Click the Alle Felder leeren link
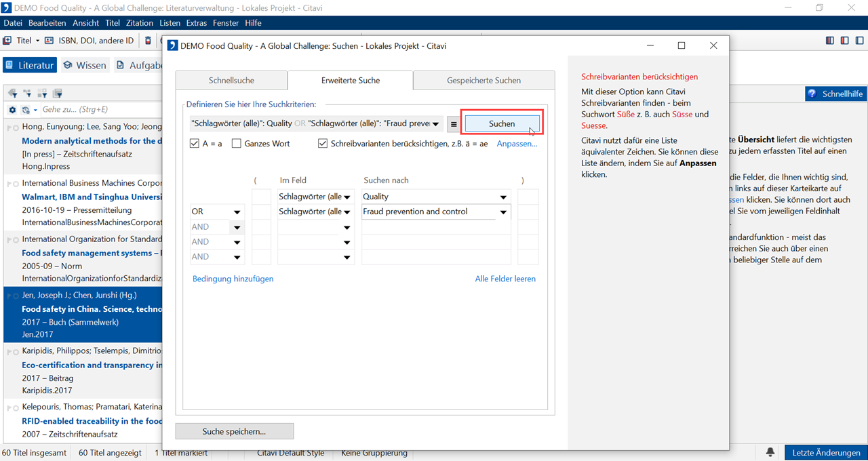Screen dimensions: 868x461 coord(505,279)
